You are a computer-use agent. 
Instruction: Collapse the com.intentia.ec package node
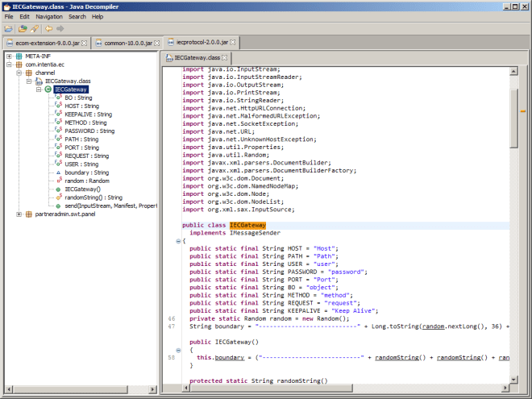8,64
